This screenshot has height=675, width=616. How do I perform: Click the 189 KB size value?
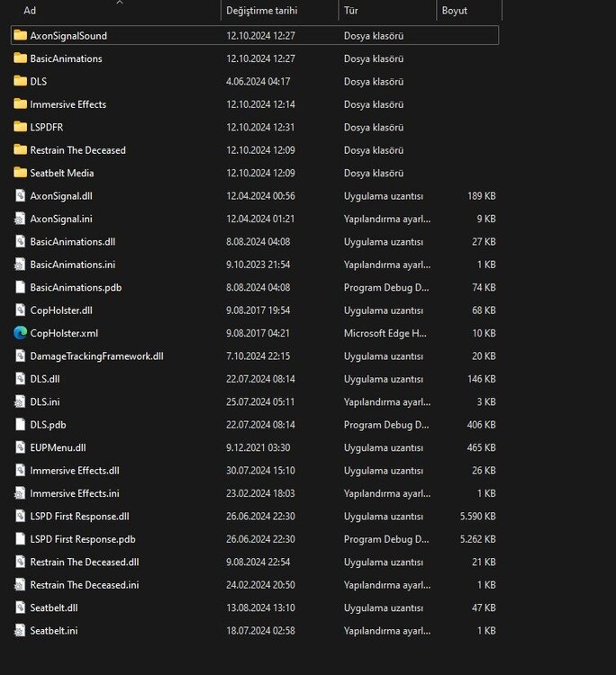pos(482,196)
